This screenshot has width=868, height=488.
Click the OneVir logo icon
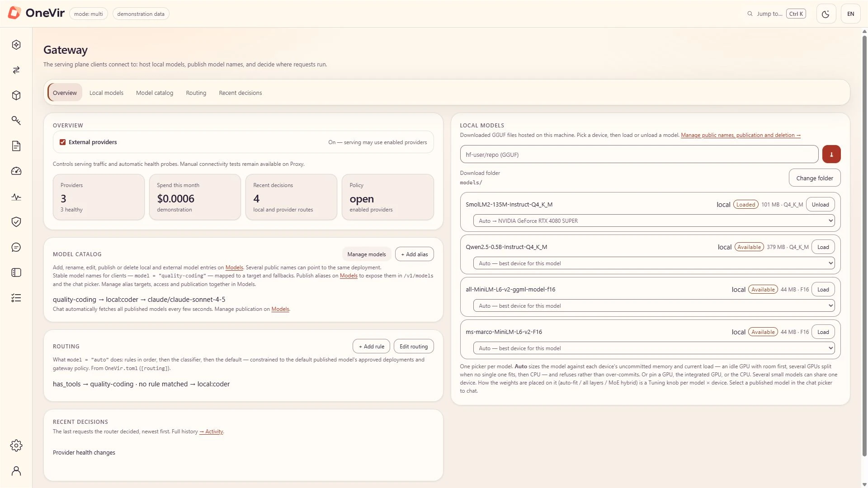point(14,13)
